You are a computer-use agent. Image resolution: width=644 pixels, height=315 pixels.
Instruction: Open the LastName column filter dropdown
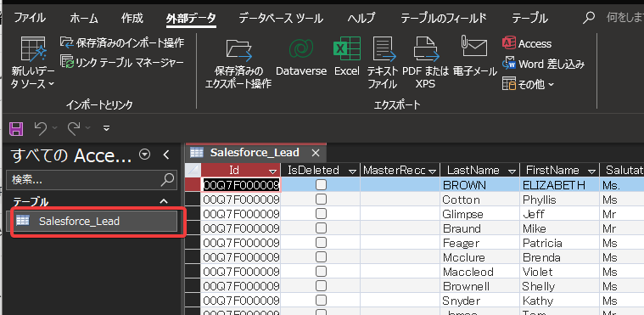[x=512, y=171]
